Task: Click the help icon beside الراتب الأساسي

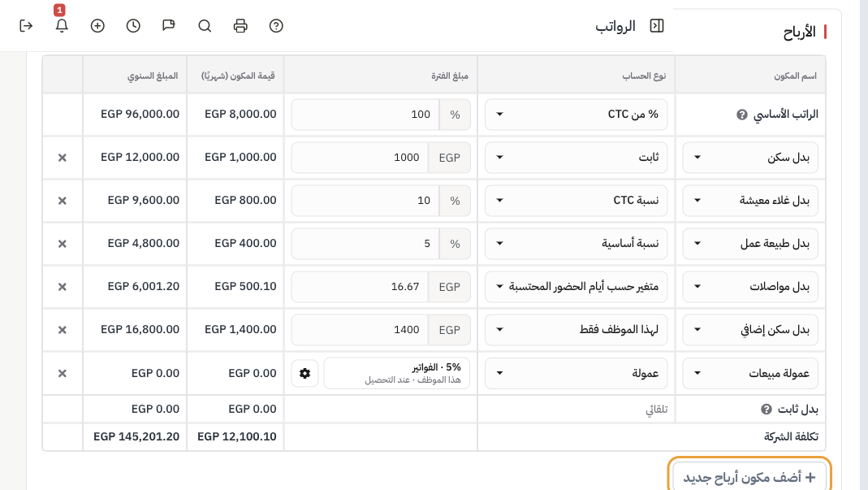Action: click(x=742, y=115)
